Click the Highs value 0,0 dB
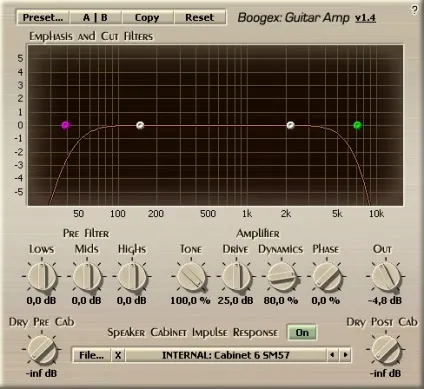This screenshot has width=424, height=389. pyautogui.click(x=132, y=300)
